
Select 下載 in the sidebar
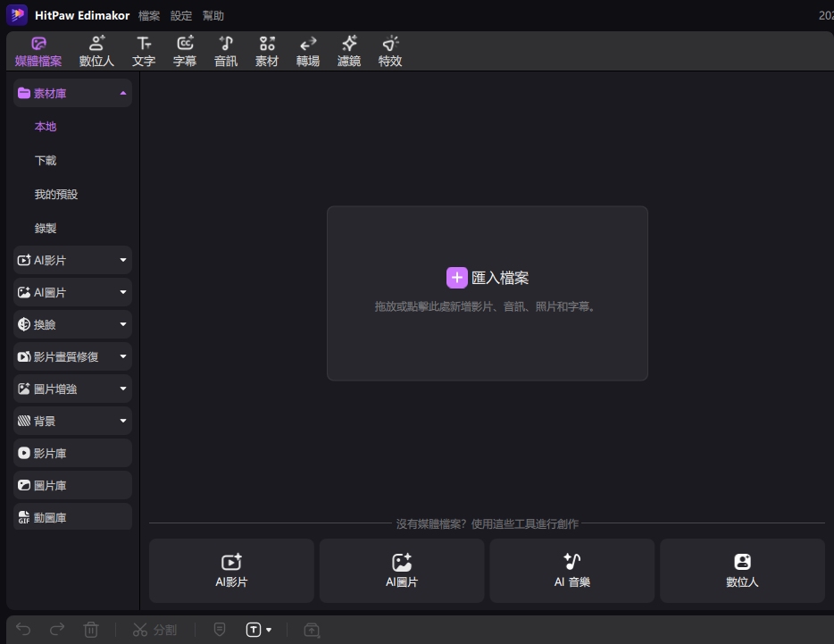[x=46, y=160]
